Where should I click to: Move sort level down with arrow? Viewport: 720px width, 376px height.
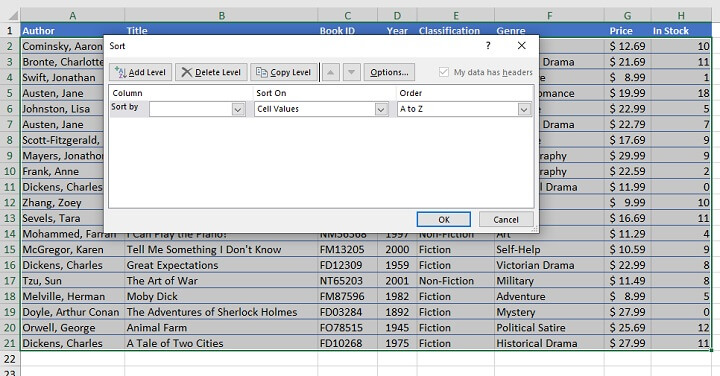tap(352, 72)
